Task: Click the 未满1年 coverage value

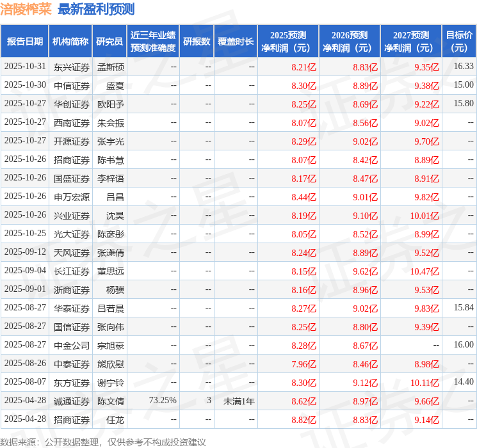Action: click(239, 401)
